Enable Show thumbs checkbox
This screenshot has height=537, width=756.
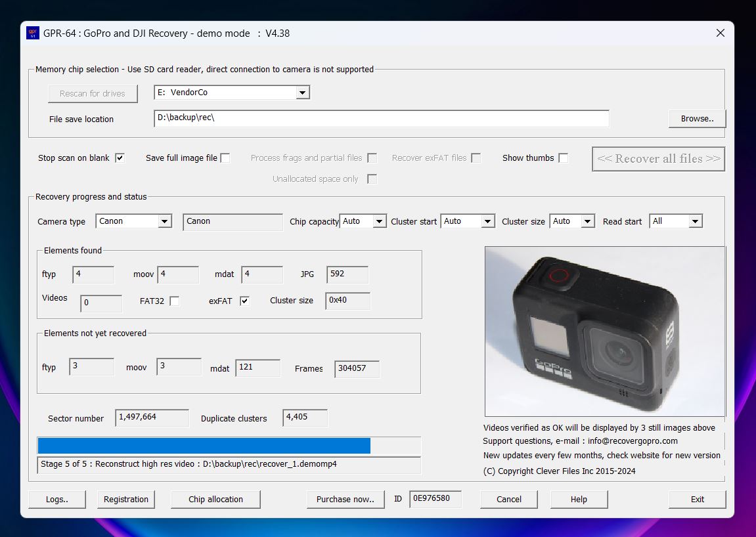[563, 158]
